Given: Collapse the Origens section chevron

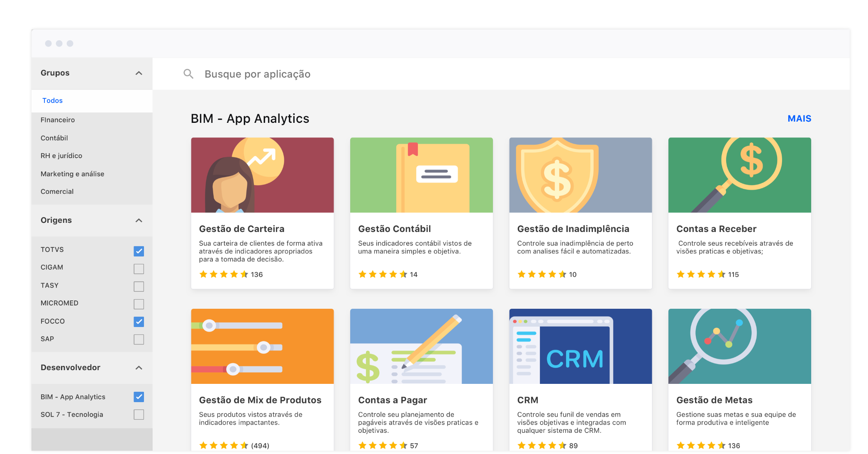Looking at the screenshot, I should [x=139, y=220].
